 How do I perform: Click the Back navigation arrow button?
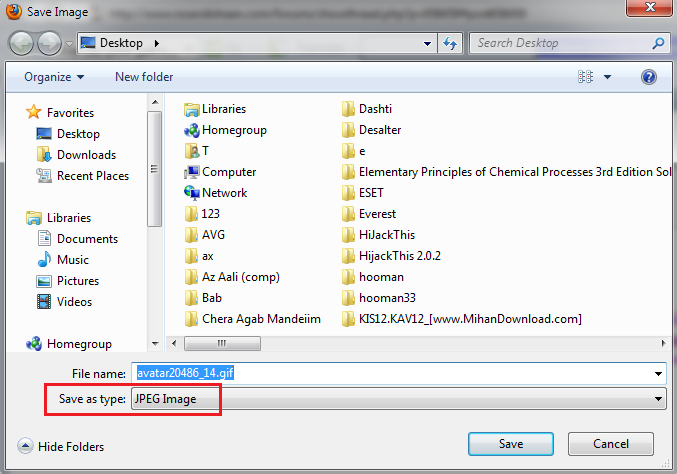tap(22, 44)
